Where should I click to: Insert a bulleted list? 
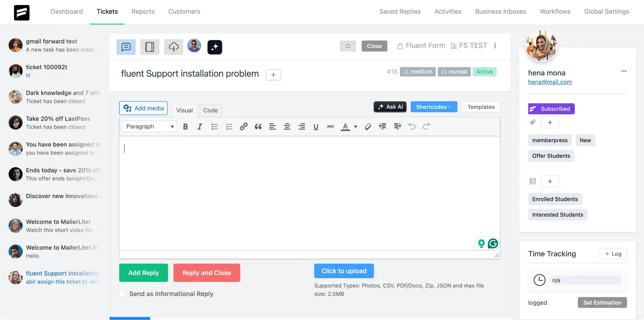click(214, 126)
